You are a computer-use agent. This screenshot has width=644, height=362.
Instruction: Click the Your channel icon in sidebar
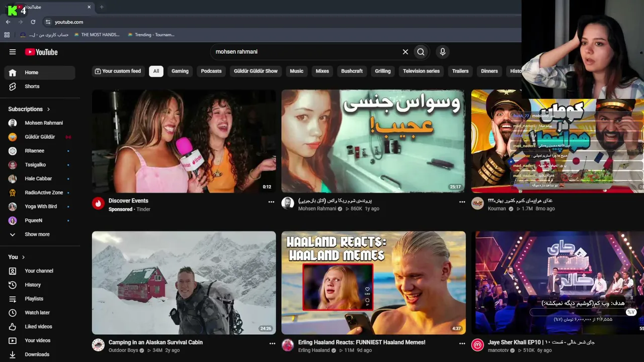(x=13, y=271)
